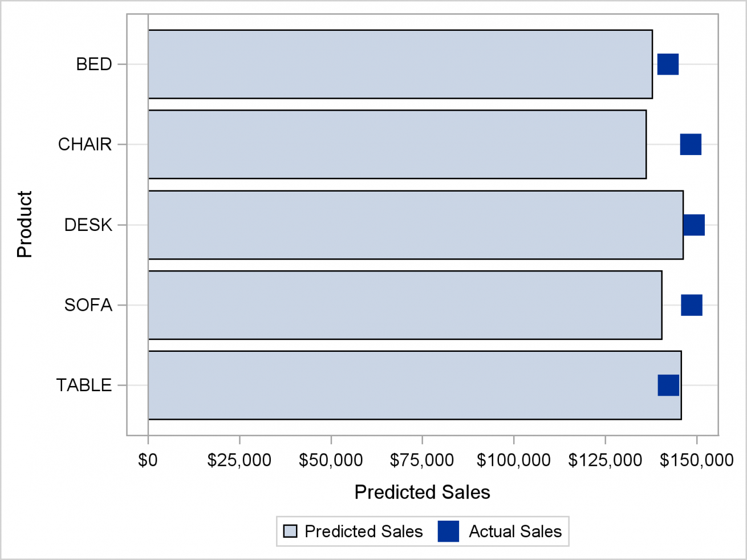Click the Actual Sales legend text
747x560 pixels.
[x=515, y=531]
